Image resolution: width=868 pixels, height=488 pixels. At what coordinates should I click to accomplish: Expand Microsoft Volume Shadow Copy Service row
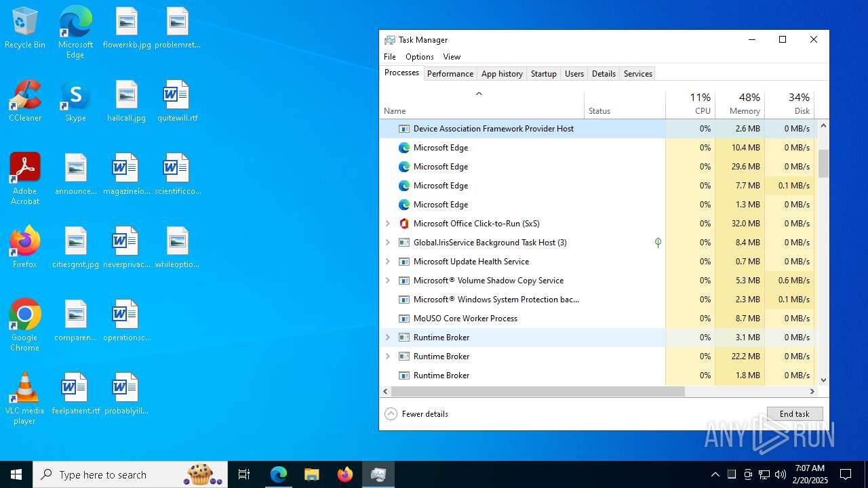pyautogui.click(x=388, y=281)
